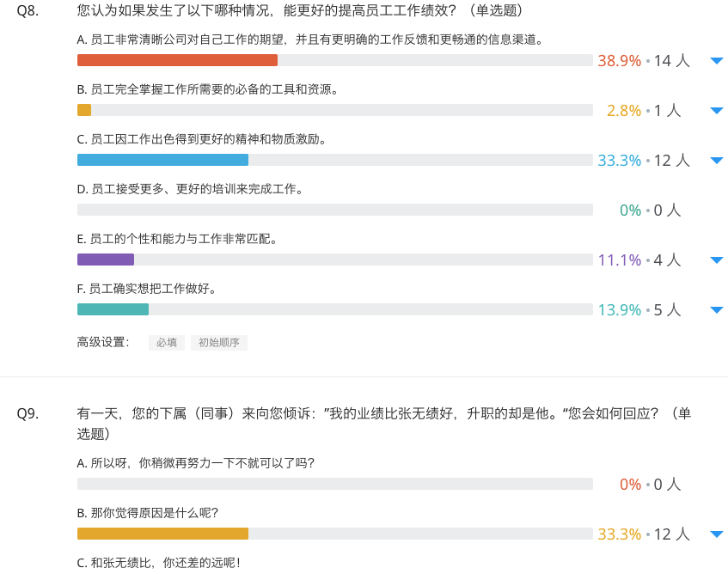Image resolution: width=728 pixels, height=574 pixels.
Task: Click the red 38.9% result bar
Action: [177, 60]
